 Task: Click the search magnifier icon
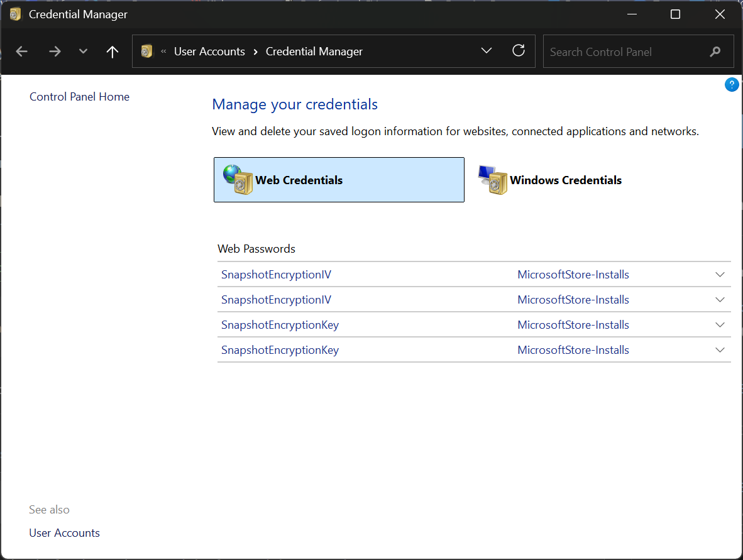715,52
